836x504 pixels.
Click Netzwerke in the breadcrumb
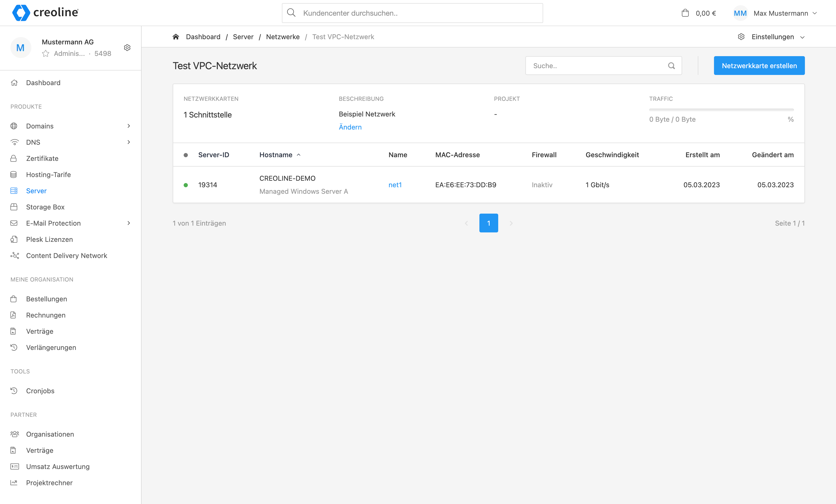coord(283,37)
